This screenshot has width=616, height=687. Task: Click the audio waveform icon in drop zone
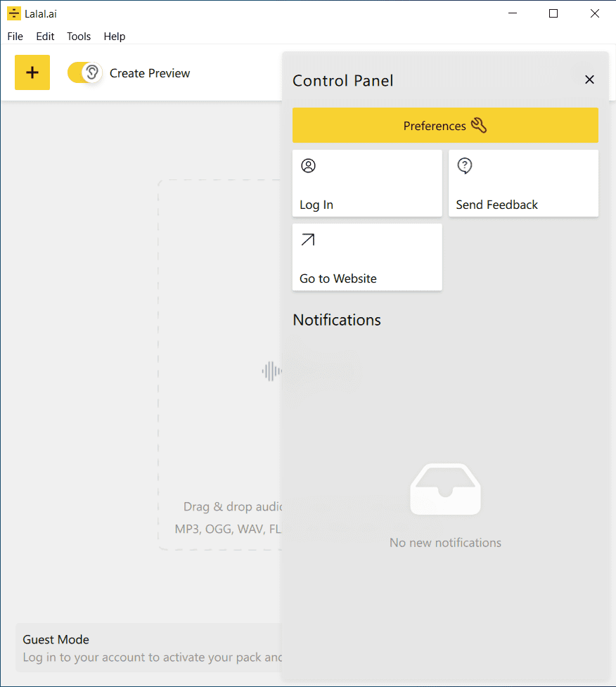click(271, 371)
